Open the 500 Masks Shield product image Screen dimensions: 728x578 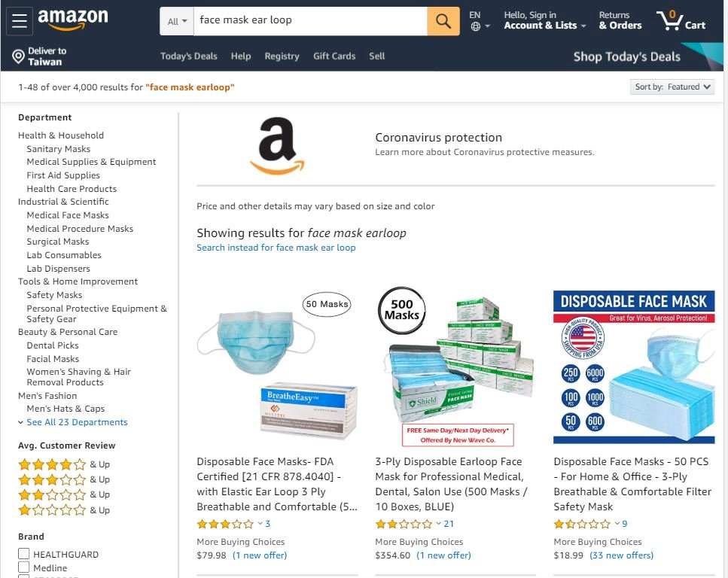(x=455, y=367)
